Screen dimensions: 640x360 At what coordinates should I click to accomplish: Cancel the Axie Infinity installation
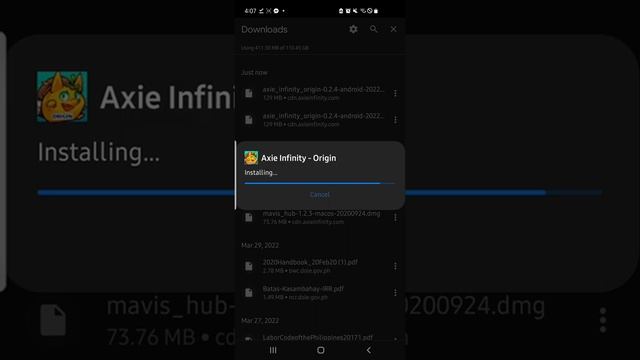[x=320, y=195]
